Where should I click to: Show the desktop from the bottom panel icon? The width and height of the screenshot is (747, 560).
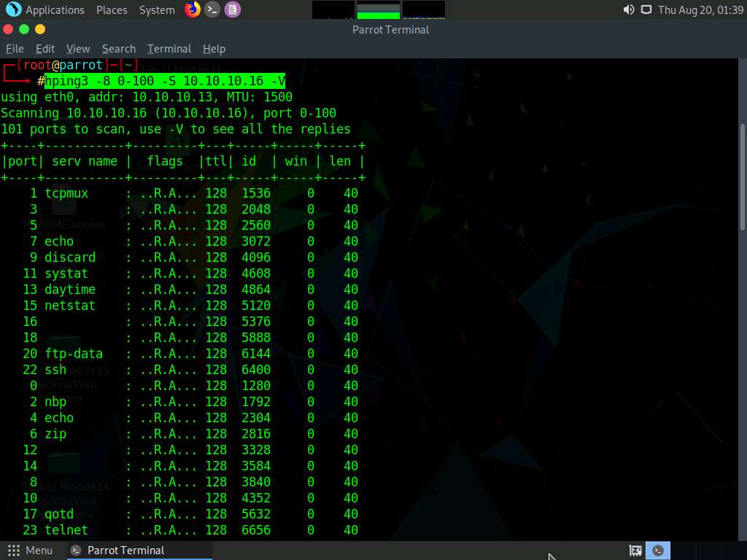point(635,551)
